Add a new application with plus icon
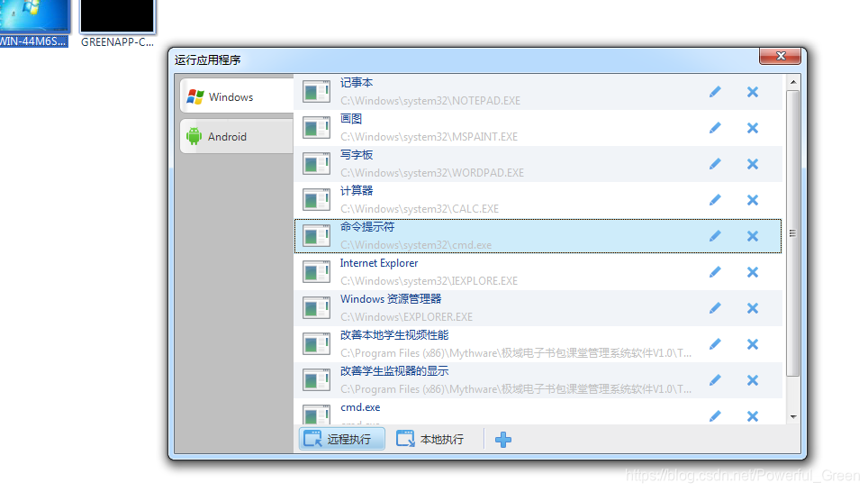Screen dimensions: 868x492 click(x=503, y=440)
